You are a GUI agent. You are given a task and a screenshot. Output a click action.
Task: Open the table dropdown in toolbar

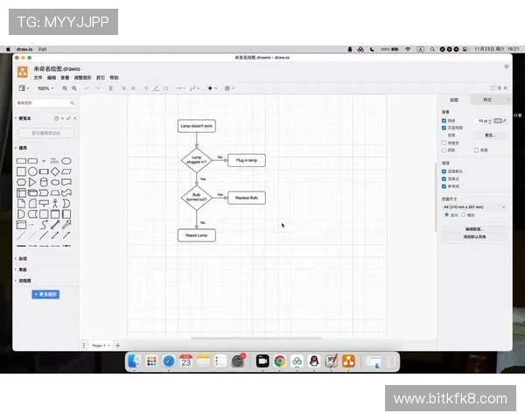[229, 88]
